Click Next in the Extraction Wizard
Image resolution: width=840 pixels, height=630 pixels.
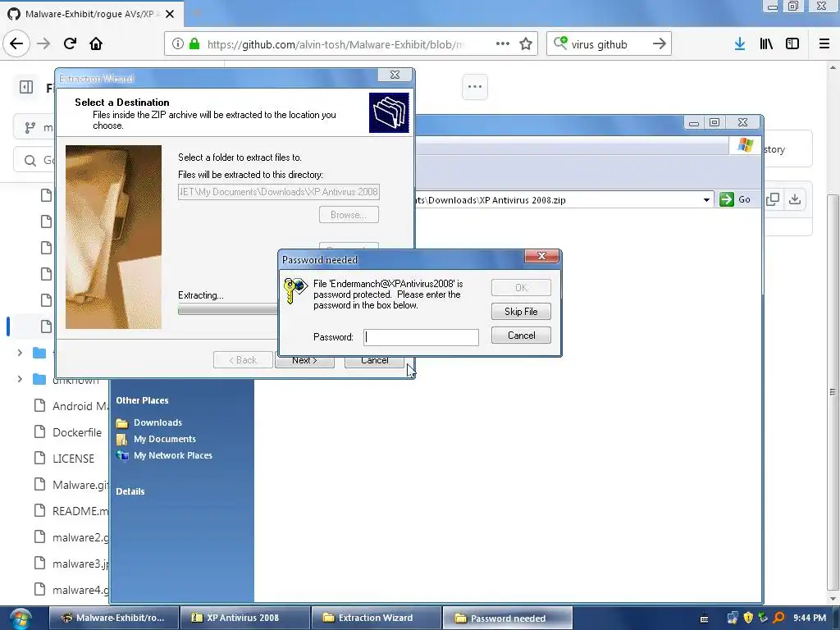[x=304, y=361]
